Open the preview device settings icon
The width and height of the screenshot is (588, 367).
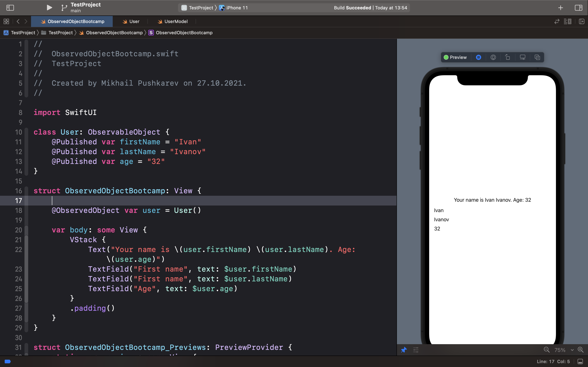coord(522,57)
